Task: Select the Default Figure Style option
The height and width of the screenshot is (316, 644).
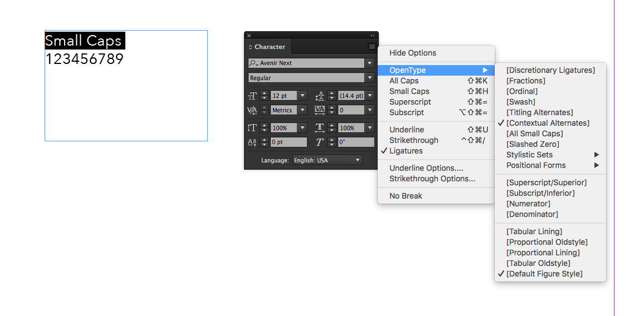Action: (544, 274)
